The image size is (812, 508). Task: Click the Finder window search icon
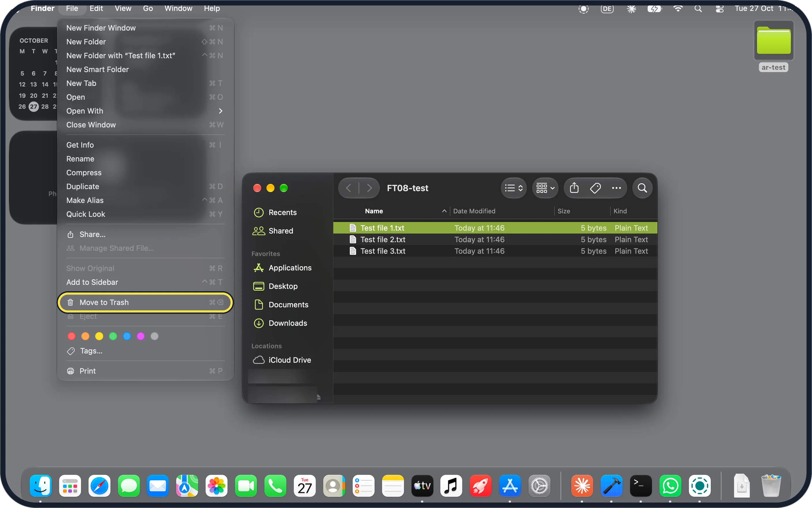click(642, 188)
